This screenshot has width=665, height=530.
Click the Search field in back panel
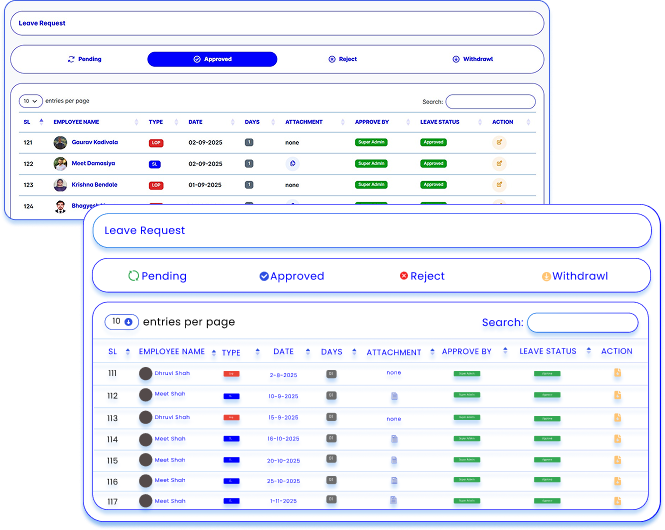point(490,101)
